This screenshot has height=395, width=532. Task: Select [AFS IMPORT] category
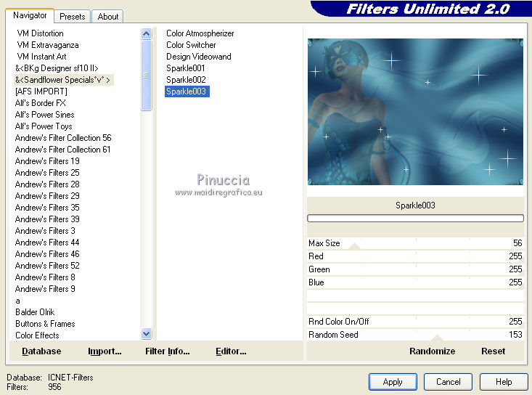pos(41,91)
